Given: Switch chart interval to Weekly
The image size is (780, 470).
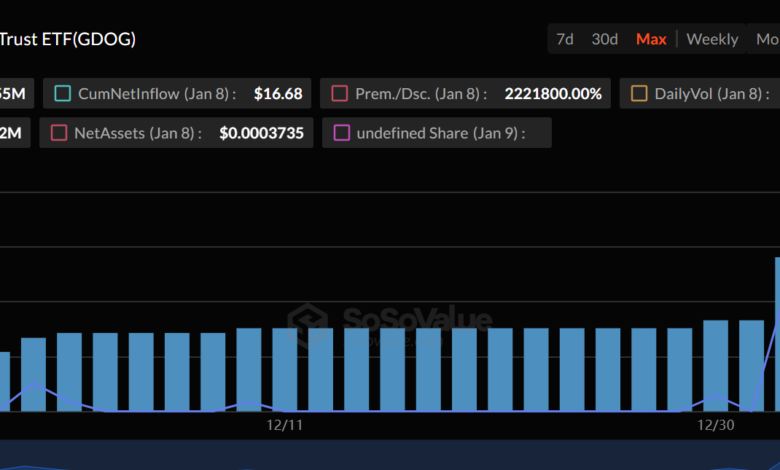Looking at the screenshot, I should 712,39.
